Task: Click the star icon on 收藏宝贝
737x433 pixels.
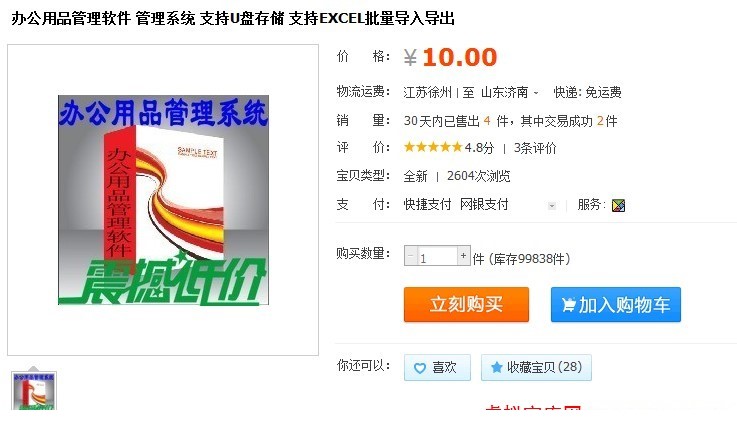Action: [496, 367]
